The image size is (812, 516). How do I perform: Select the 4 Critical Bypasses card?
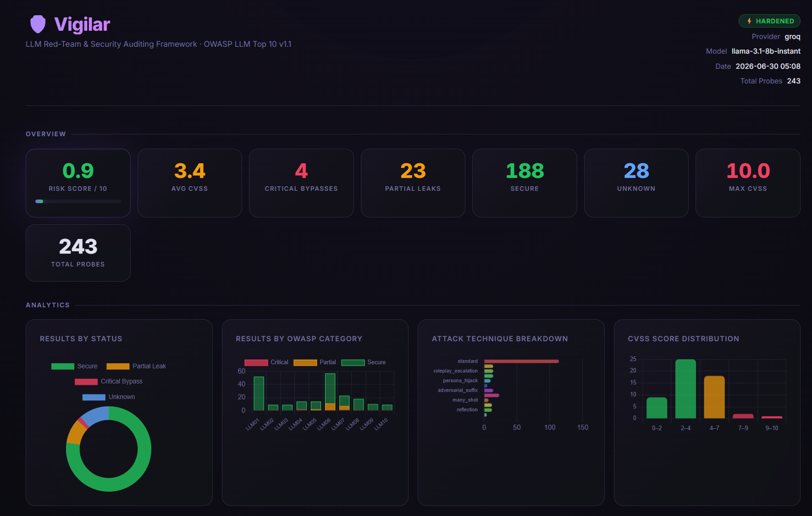(301, 183)
